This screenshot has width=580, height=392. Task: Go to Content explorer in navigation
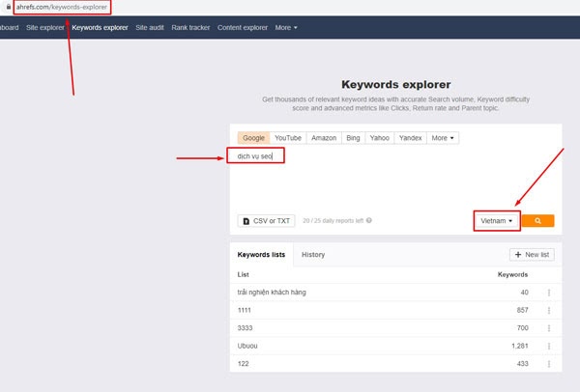pos(243,28)
